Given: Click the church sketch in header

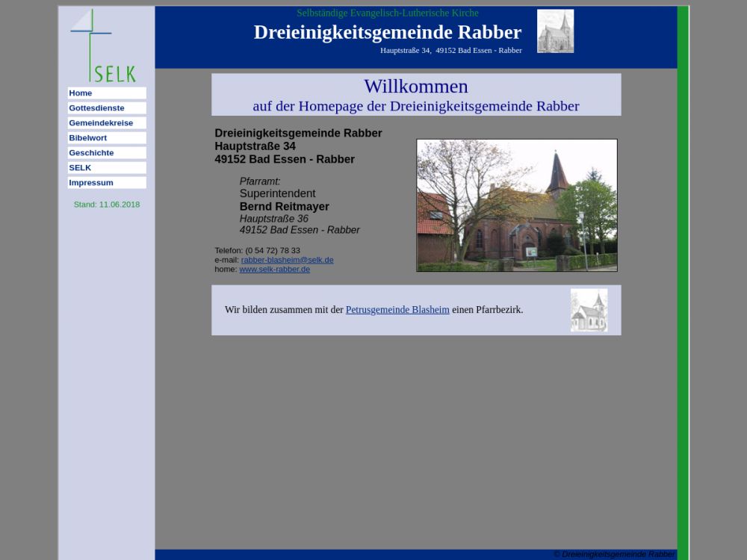Looking at the screenshot, I should click(555, 31).
